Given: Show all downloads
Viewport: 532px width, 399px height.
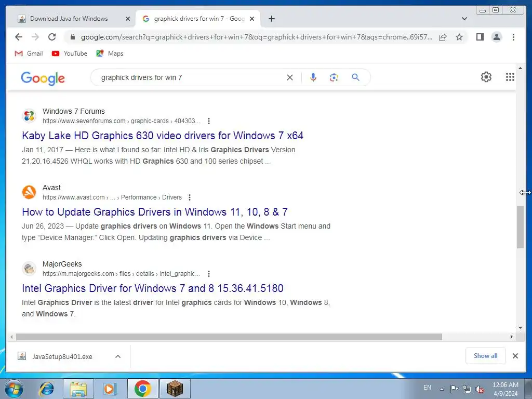Looking at the screenshot, I should [486, 355].
